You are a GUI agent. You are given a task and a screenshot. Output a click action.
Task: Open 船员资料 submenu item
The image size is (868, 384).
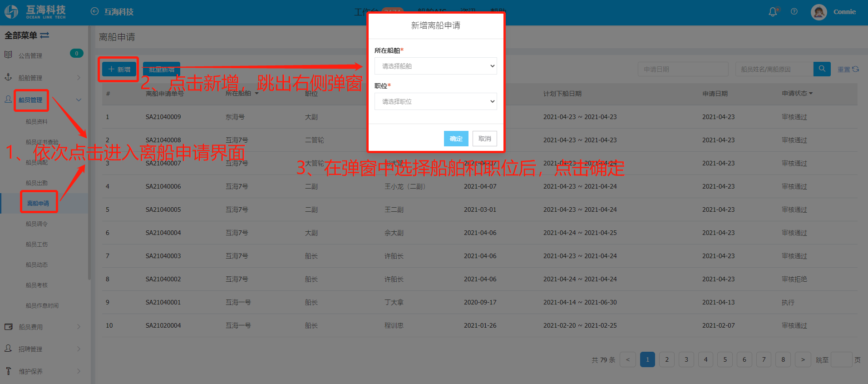pyautogui.click(x=37, y=121)
